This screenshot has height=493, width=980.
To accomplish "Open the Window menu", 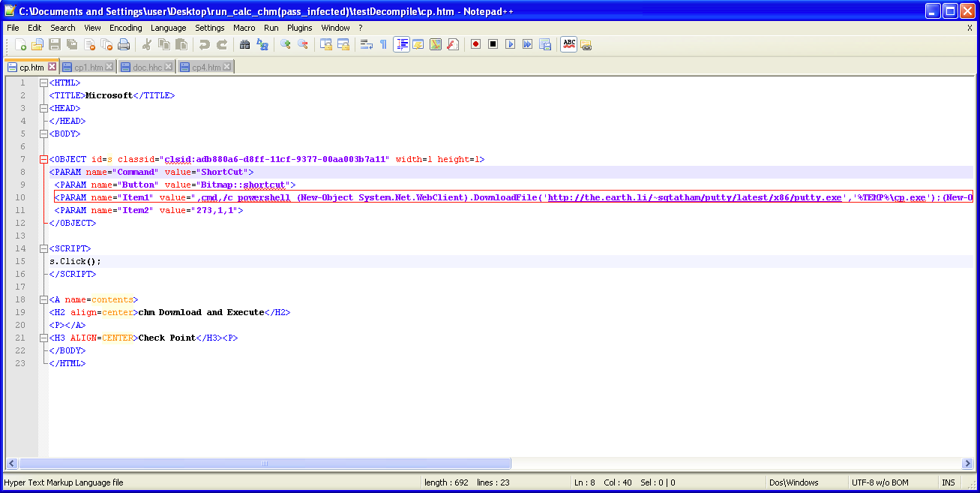I will 335,28.
